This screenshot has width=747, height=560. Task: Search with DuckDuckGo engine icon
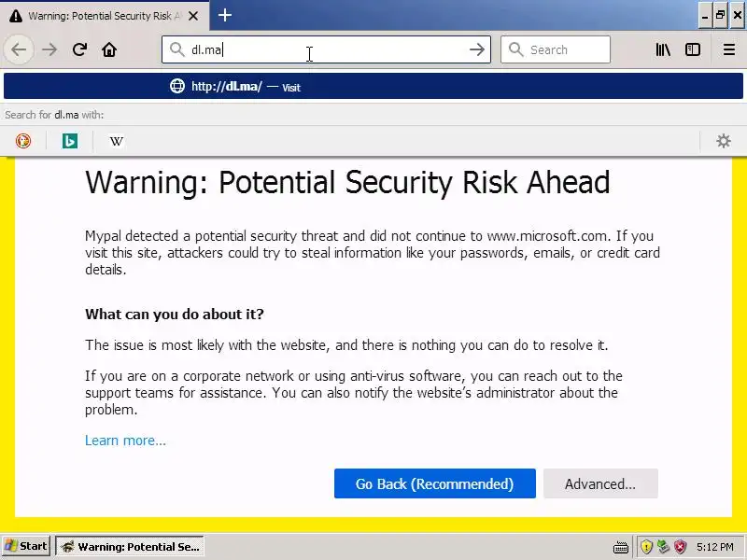[x=22, y=141]
